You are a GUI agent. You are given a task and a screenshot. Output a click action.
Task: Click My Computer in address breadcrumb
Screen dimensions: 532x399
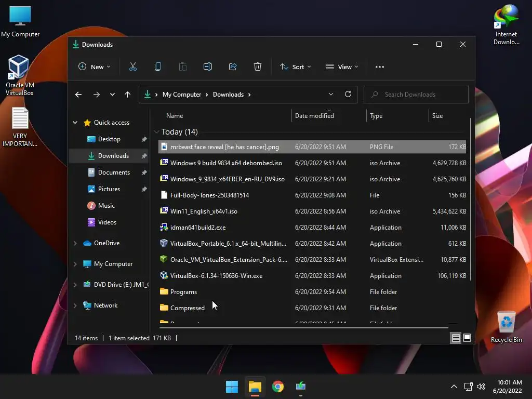[x=181, y=95]
